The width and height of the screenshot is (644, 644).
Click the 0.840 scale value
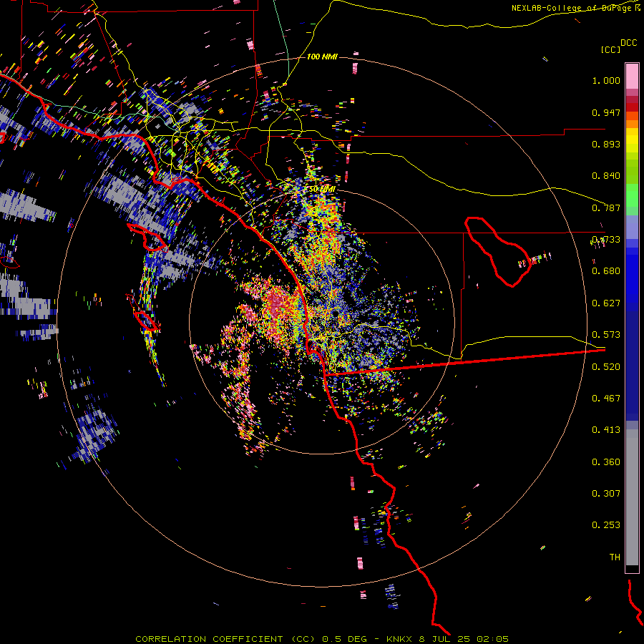[606, 176]
